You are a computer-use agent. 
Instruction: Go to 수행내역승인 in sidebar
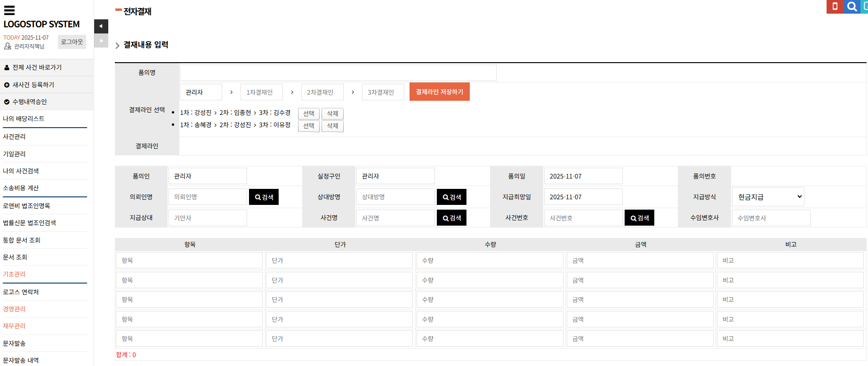(30, 102)
